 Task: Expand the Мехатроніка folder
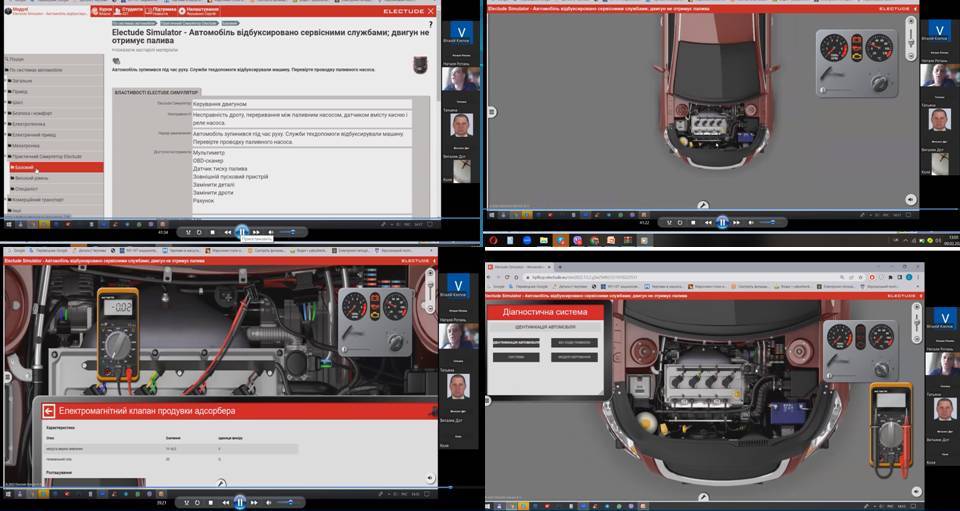54,146
